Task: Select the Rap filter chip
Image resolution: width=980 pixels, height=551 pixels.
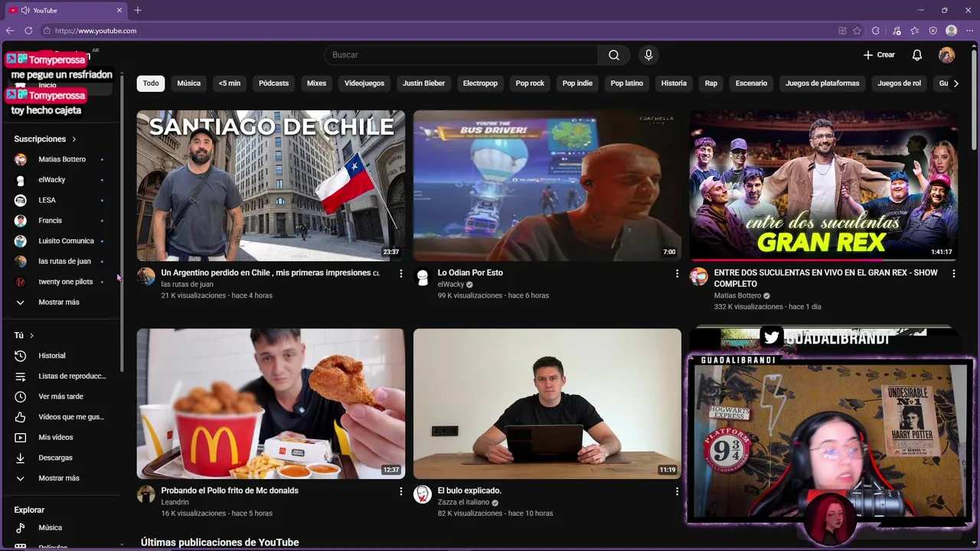Action: [711, 83]
